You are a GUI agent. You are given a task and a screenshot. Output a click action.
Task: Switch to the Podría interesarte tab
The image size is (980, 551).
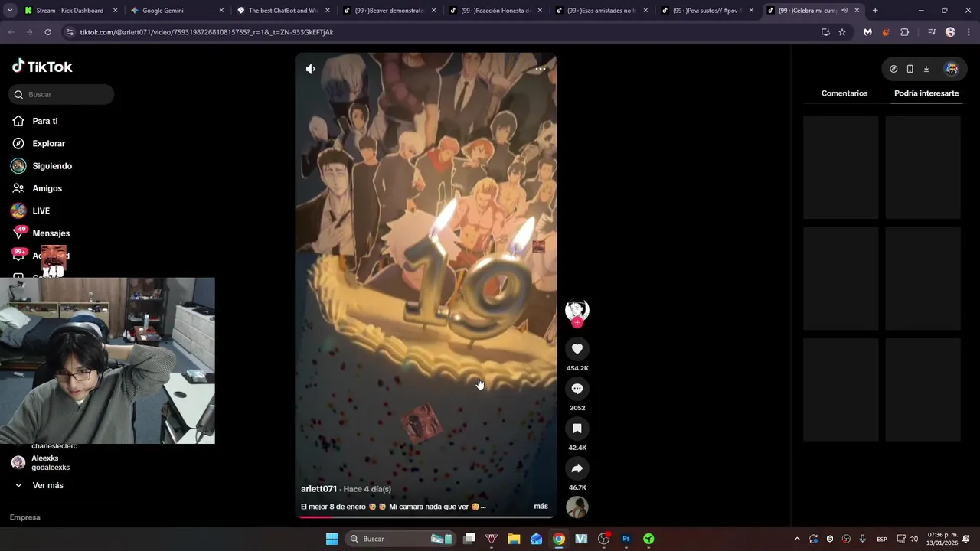pos(926,93)
